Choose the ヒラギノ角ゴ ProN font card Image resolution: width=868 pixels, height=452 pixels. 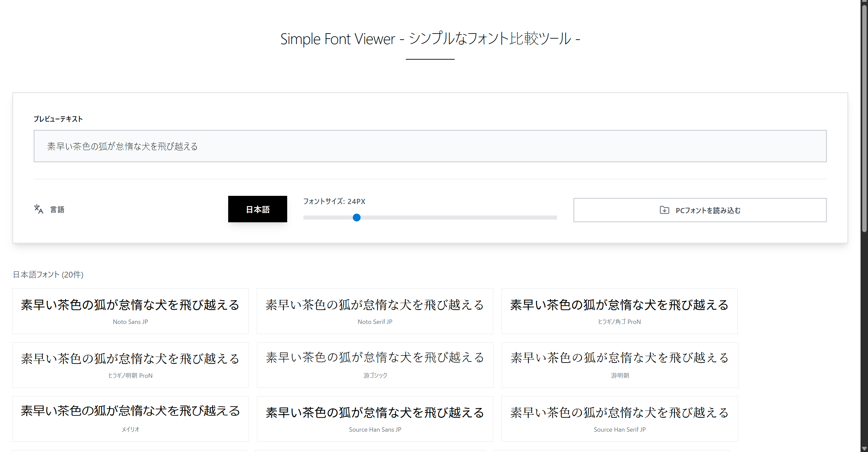coord(619,311)
